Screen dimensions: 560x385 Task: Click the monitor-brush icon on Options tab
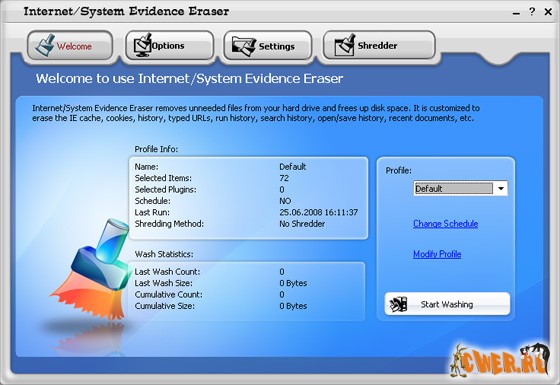pyautogui.click(x=142, y=45)
